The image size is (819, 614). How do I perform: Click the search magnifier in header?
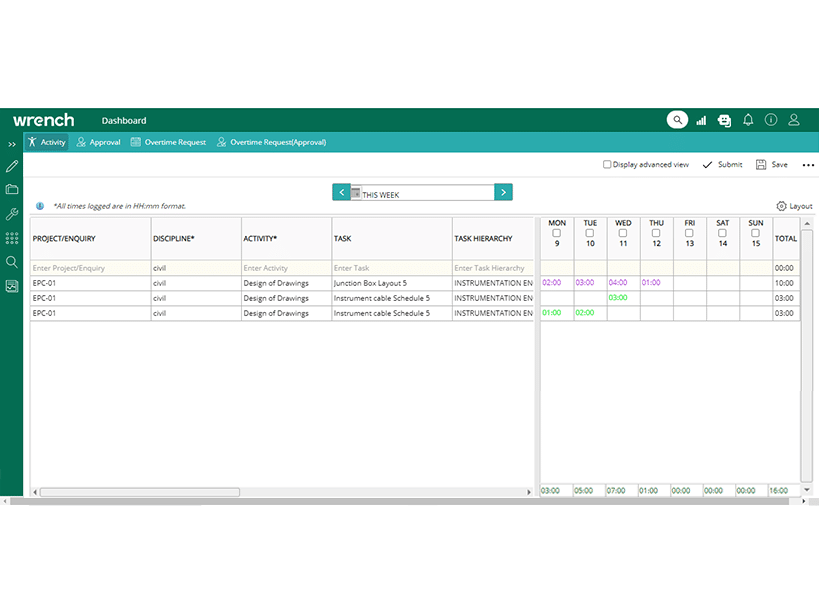tap(677, 120)
